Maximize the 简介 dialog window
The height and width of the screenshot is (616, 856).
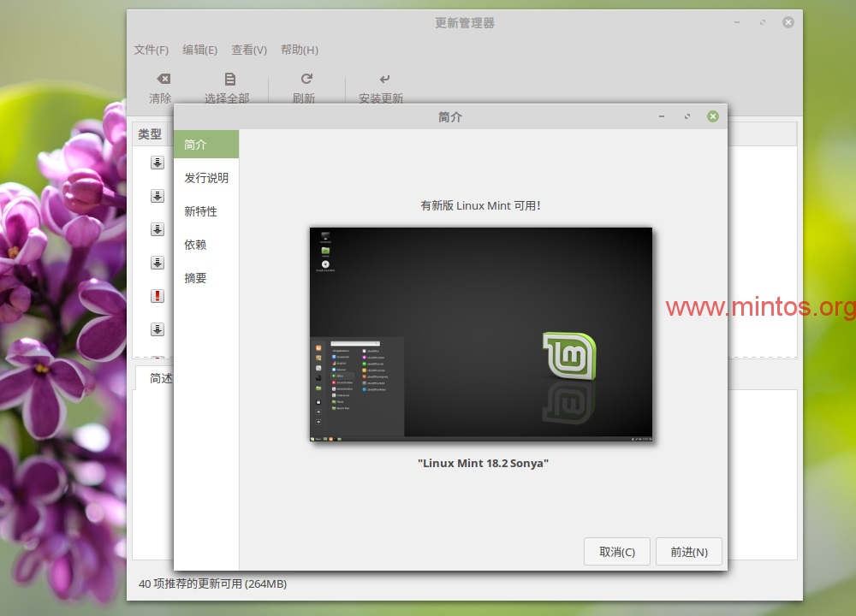[x=687, y=116]
